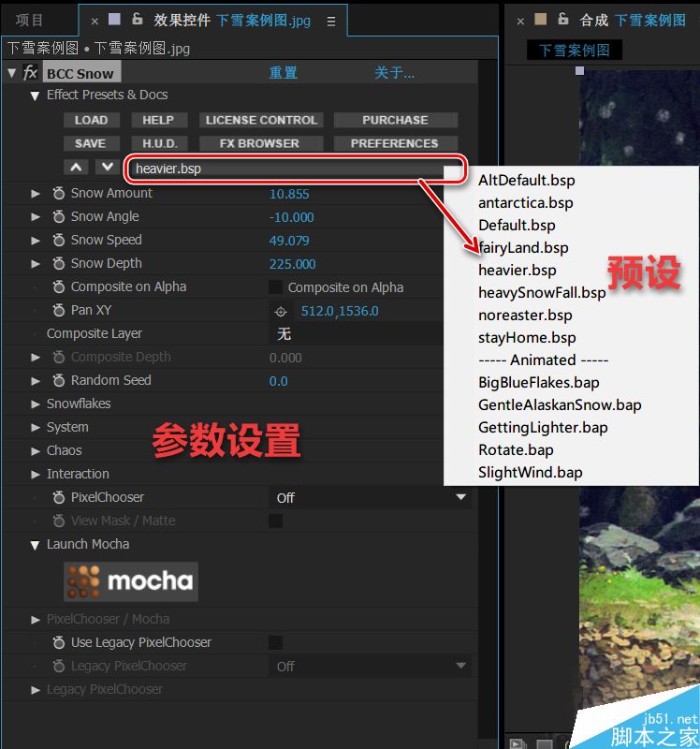Choose BigBlueFlakes.bap animated preset
The width and height of the screenshot is (700, 749).
pos(539,382)
